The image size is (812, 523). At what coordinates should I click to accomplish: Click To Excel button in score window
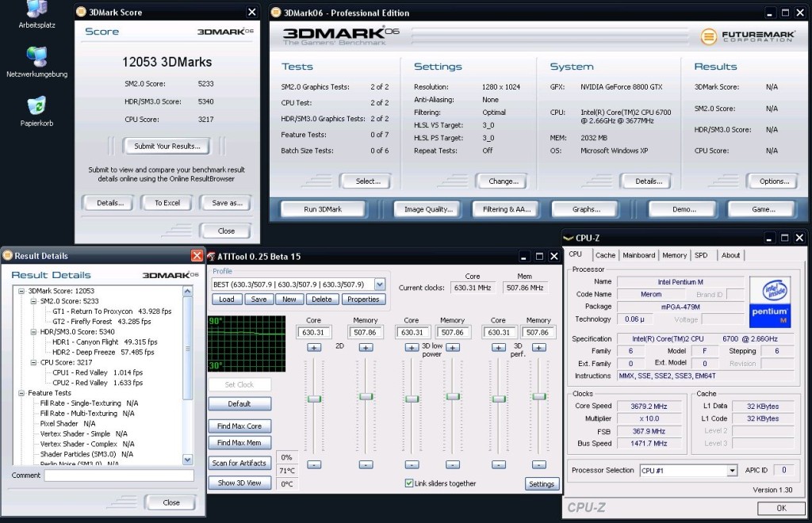tap(167, 203)
